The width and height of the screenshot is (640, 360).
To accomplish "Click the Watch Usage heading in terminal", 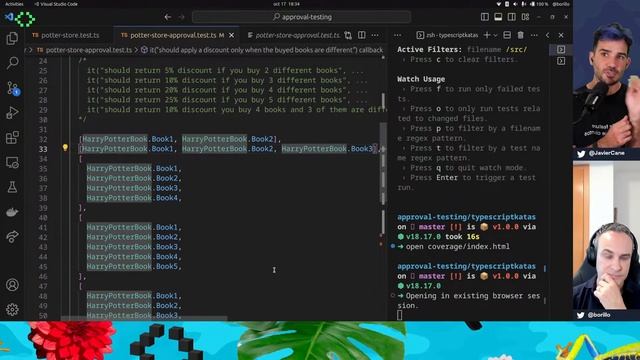I will pyautogui.click(x=421, y=79).
